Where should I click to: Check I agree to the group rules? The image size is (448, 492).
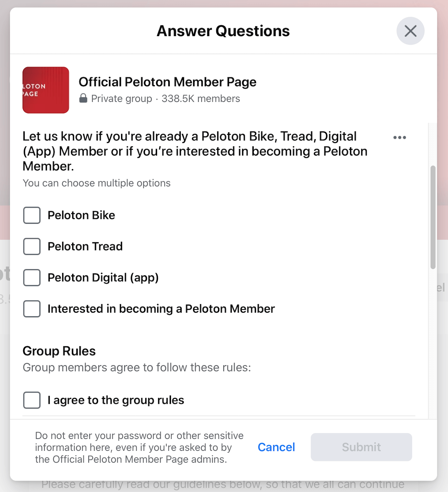coord(31,400)
